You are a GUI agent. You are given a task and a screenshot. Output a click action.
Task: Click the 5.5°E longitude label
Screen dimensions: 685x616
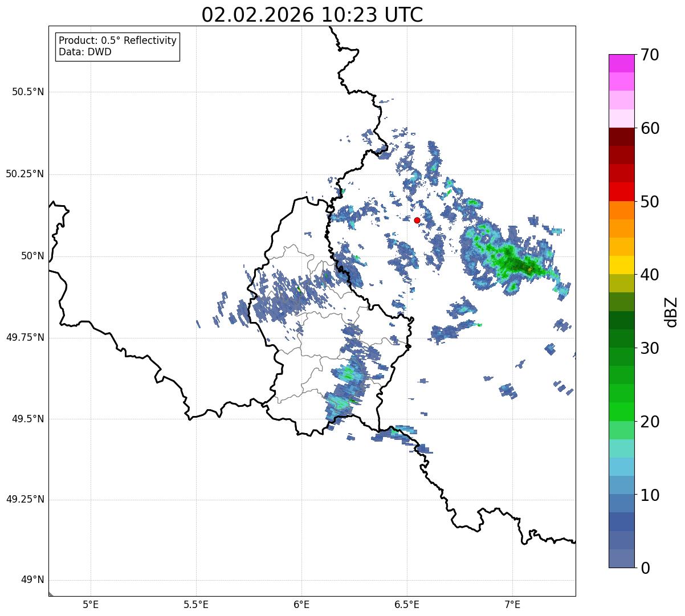pos(196,605)
